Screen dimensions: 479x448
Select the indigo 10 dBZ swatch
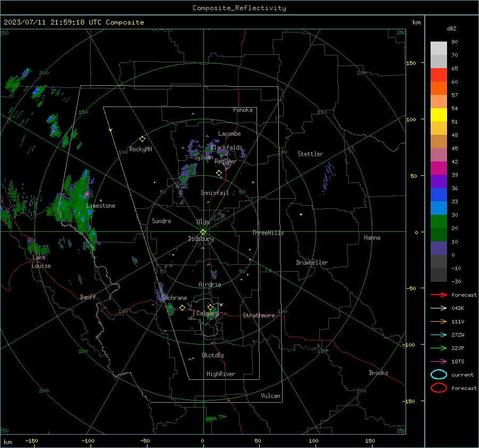click(x=439, y=248)
